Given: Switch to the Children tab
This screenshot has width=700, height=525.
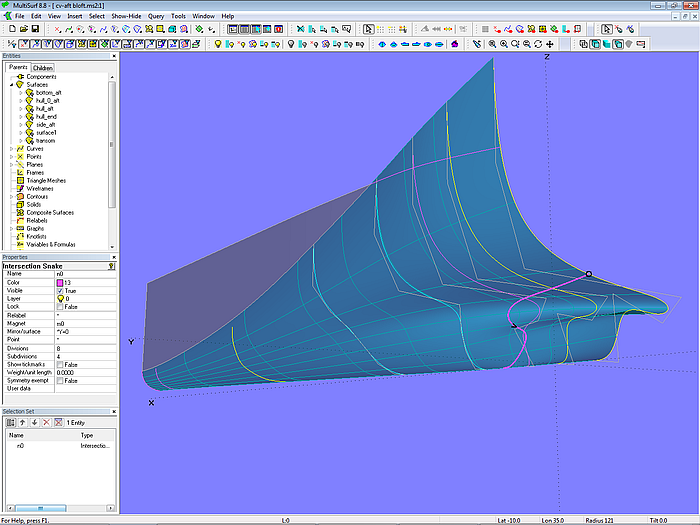Looking at the screenshot, I should pyautogui.click(x=43, y=68).
